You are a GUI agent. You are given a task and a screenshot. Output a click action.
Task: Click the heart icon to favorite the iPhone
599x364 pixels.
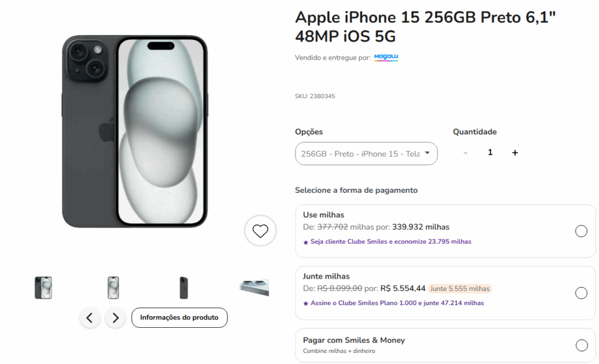[260, 231]
